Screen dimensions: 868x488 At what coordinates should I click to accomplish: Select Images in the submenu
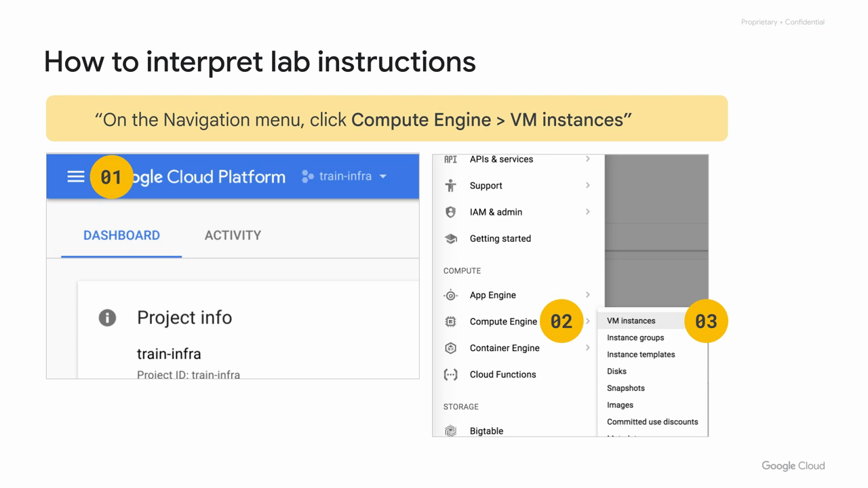click(x=620, y=405)
